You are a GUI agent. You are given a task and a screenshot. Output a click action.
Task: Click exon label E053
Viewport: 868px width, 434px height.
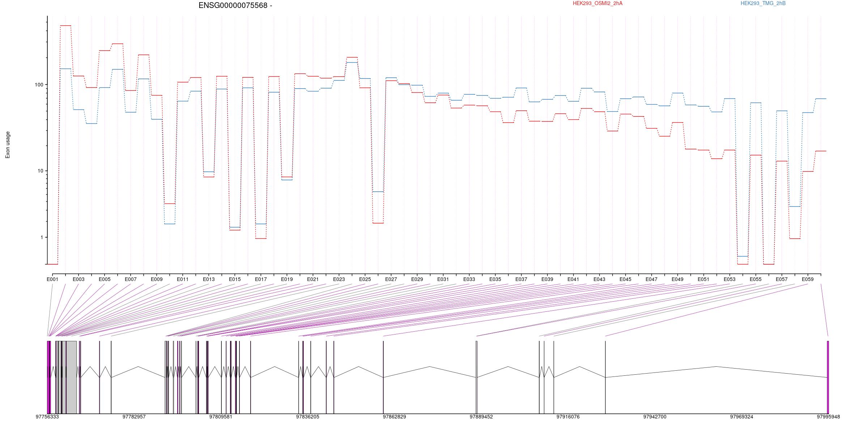click(729, 279)
